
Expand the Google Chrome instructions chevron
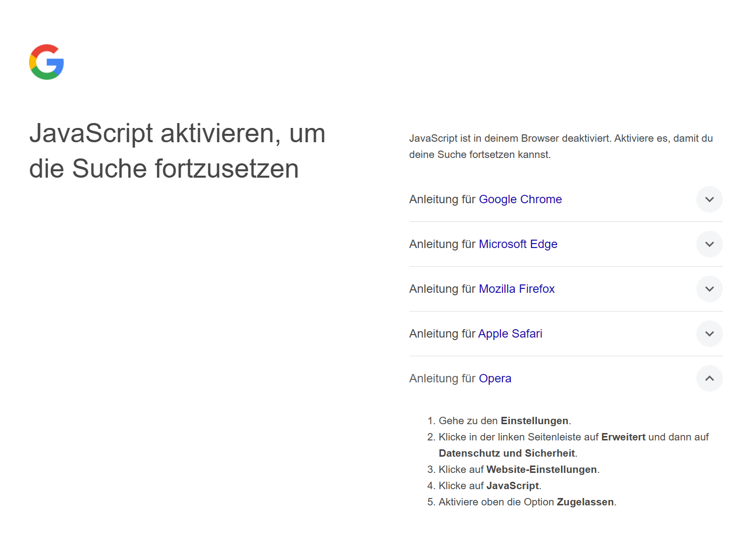coord(709,199)
